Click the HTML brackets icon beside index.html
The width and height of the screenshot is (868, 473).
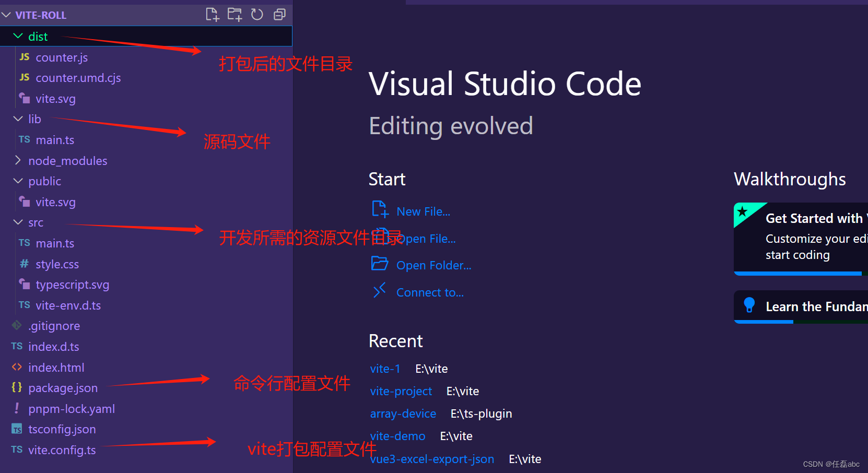(x=17, y=367)
